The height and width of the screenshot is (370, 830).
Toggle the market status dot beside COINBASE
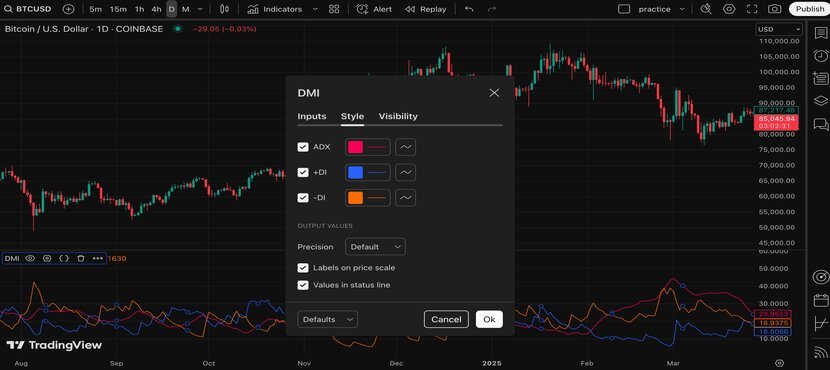point(178,29)
